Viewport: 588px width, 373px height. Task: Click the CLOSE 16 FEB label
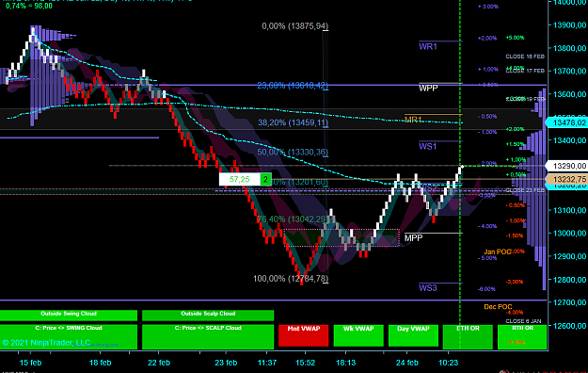525,57
